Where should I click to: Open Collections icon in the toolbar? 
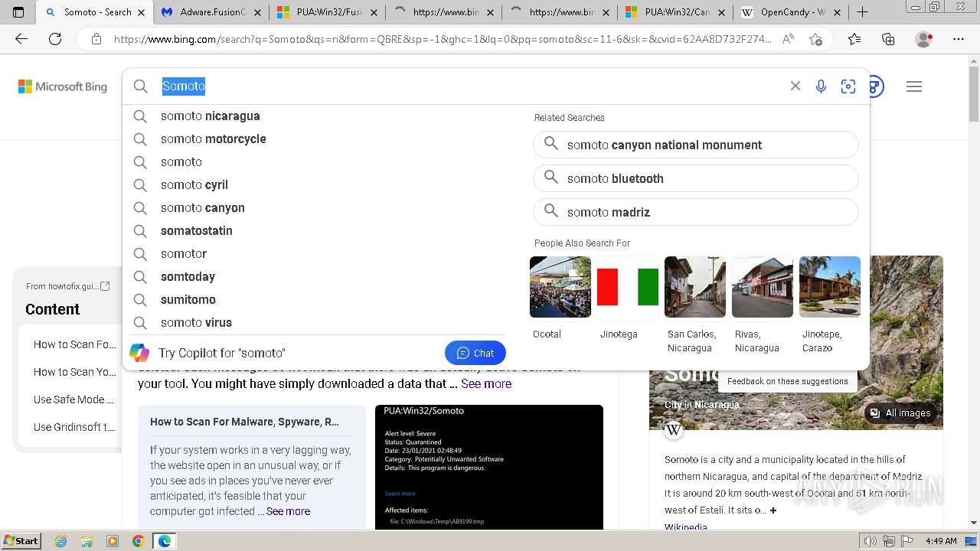888,39
